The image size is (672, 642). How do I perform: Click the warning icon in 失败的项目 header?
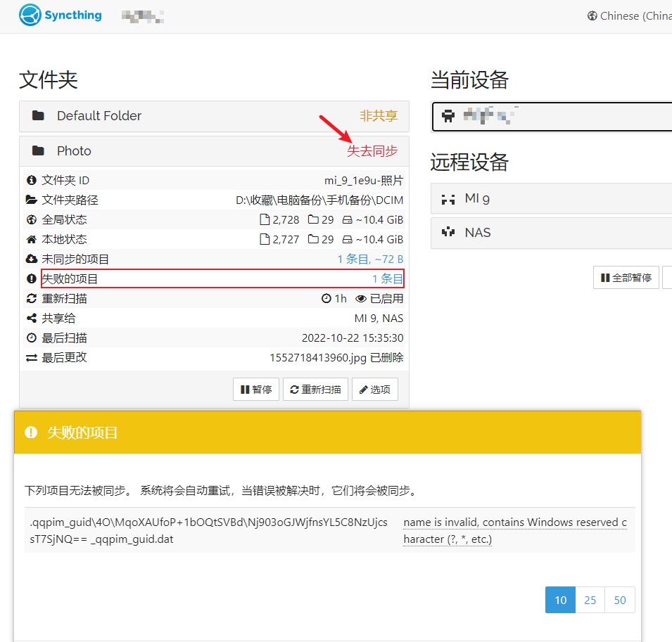click(x=31, y=432)
